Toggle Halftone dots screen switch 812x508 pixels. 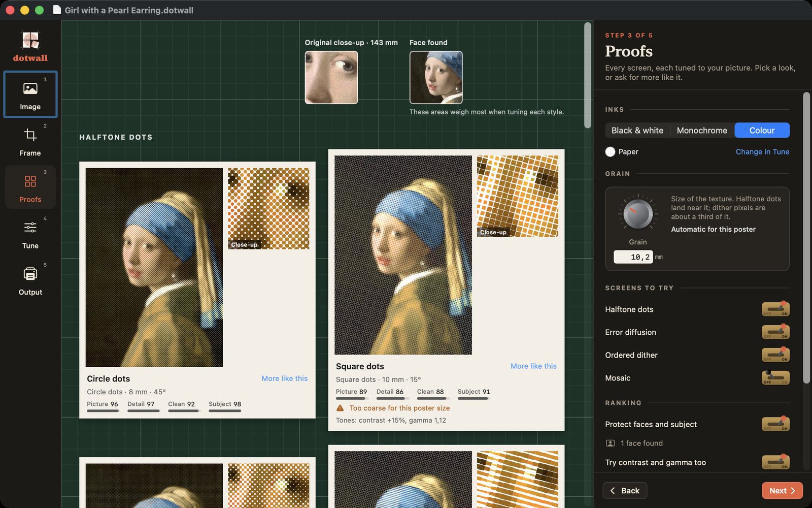pyautogui.click(x=775, y=309)
